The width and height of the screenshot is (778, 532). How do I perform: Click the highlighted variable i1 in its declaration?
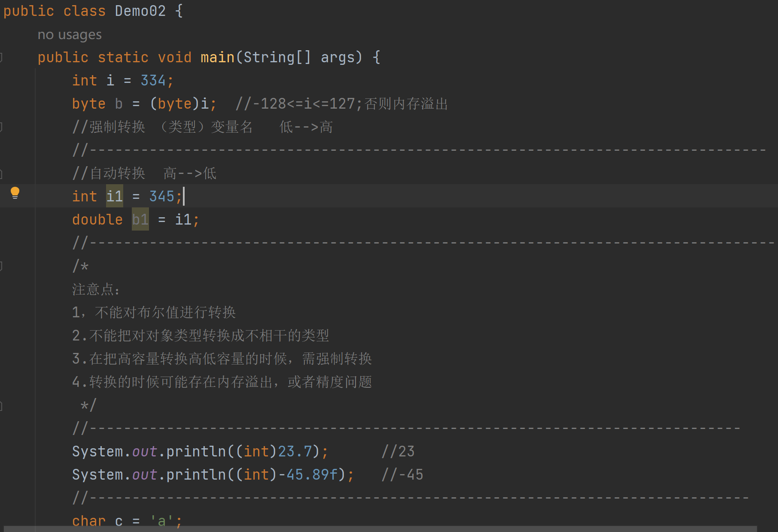(x=115, y=196)
